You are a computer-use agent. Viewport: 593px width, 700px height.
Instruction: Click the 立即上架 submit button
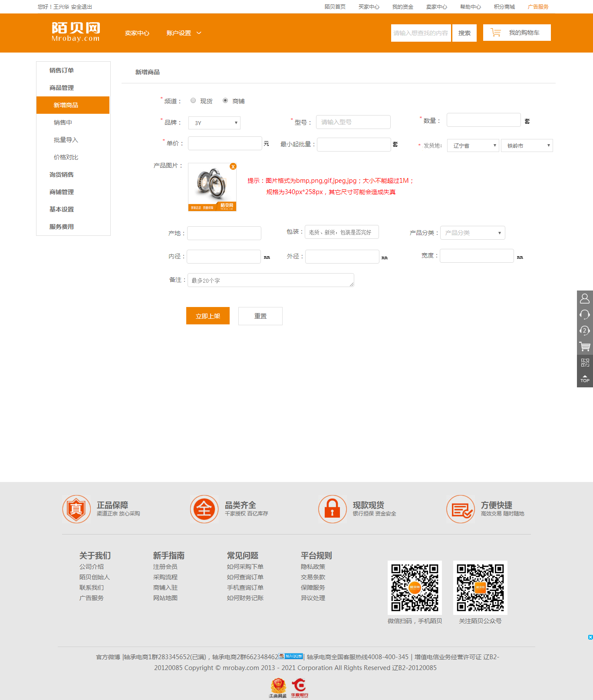point(208,316)
